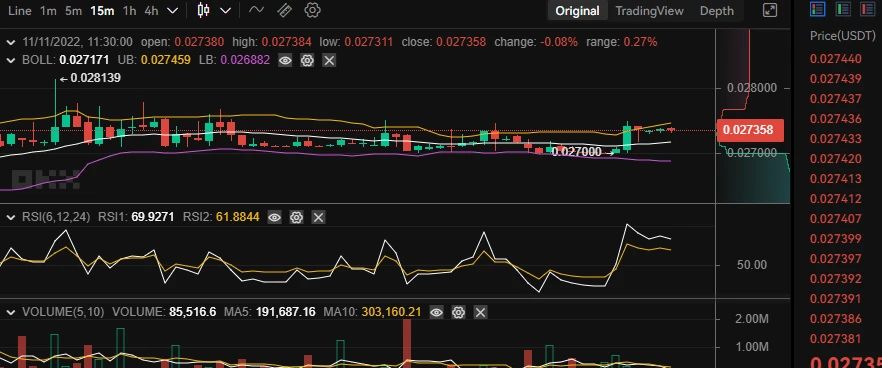Select order book price 0.027399

835,239
